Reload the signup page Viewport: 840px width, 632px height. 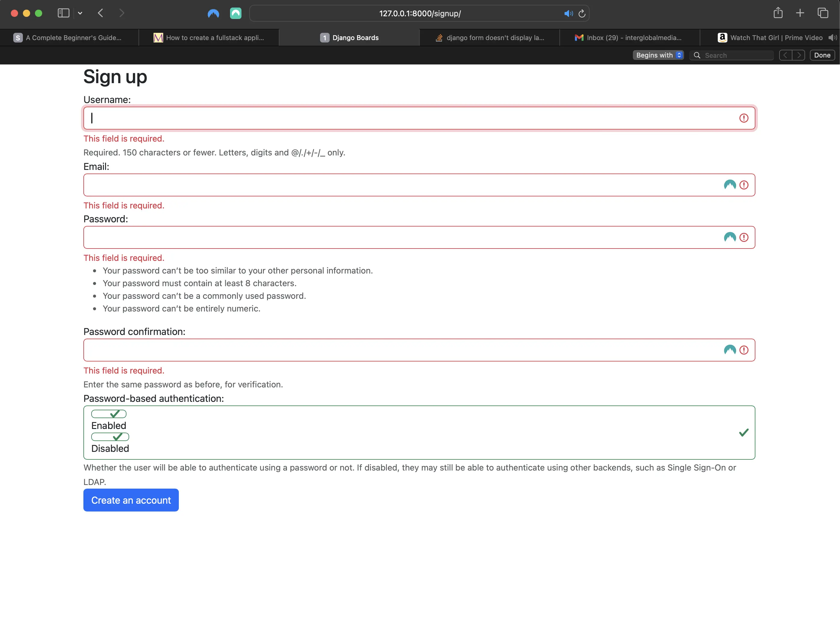pyautogui.click(x=582, y=14)
